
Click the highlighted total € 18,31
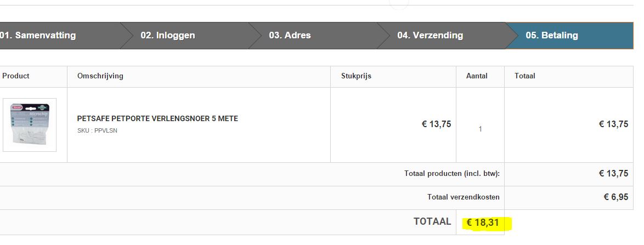483,223
